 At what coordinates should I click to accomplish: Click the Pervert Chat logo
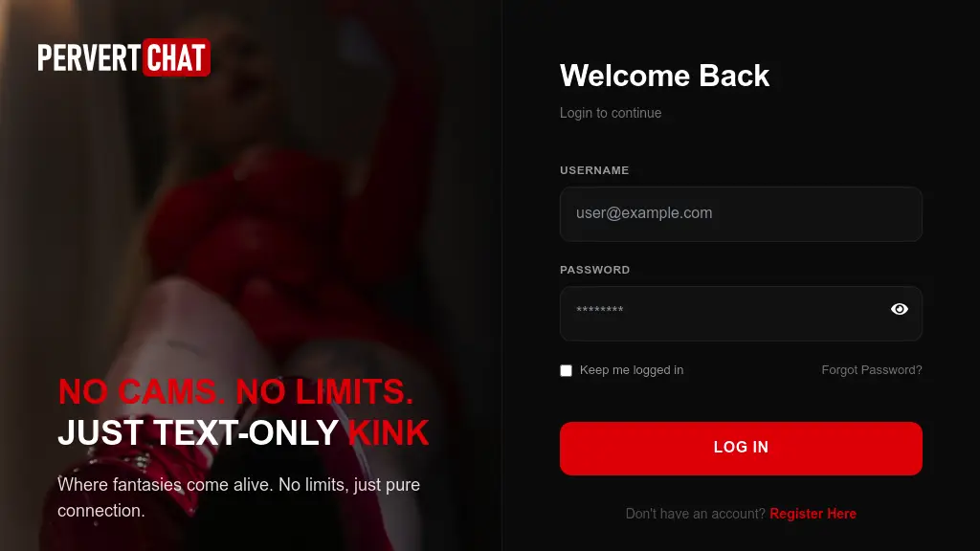pyautogui.click(x=123, y=57)
